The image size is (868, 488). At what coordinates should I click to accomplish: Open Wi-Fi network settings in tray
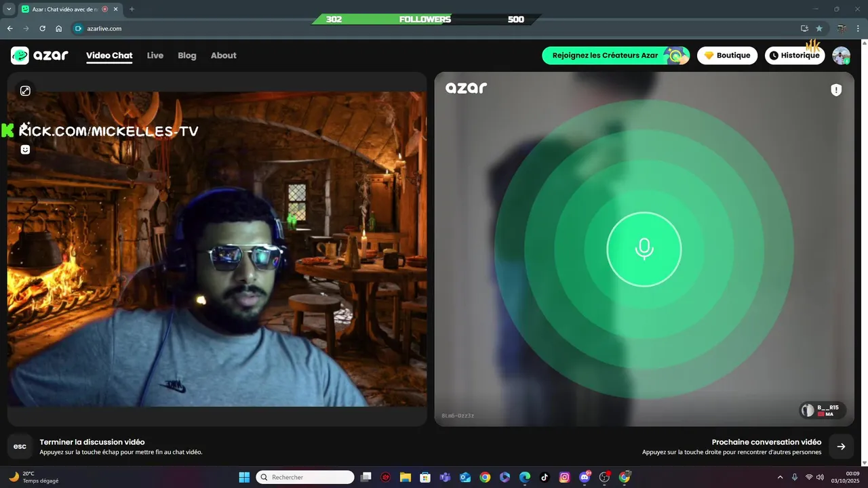[809, 477]
